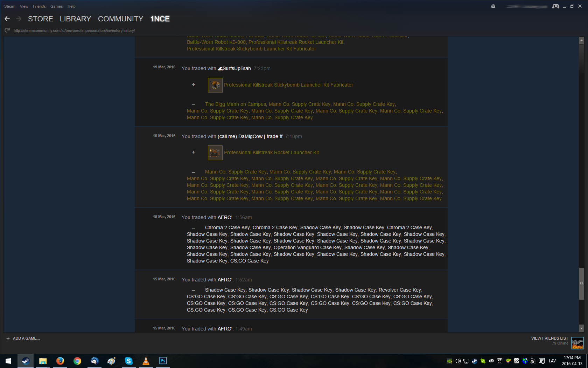The width and height of the screenshot is (588, 368).
Task: Open the SurfsUpBrah trader profile link
Action: coord(237,68)
